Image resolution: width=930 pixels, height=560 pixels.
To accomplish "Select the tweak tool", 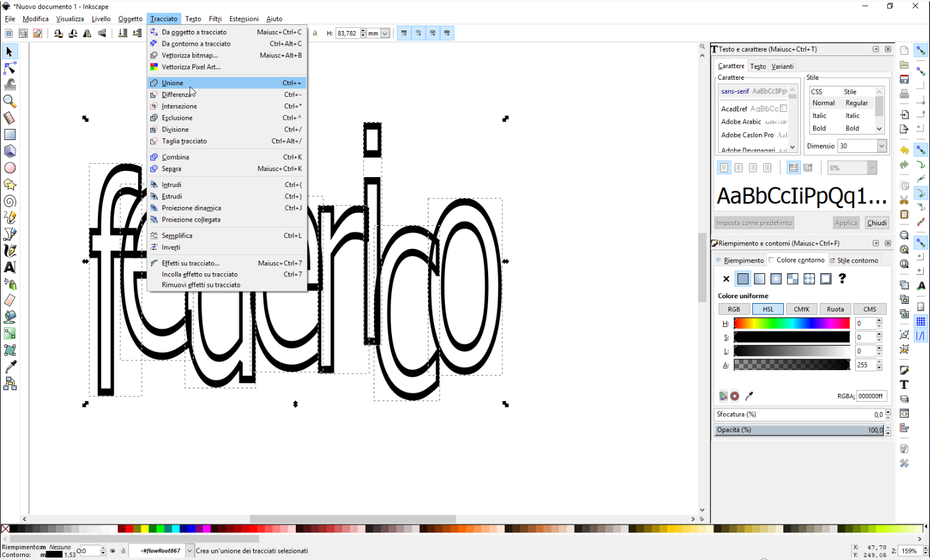I will click(10, 85).
